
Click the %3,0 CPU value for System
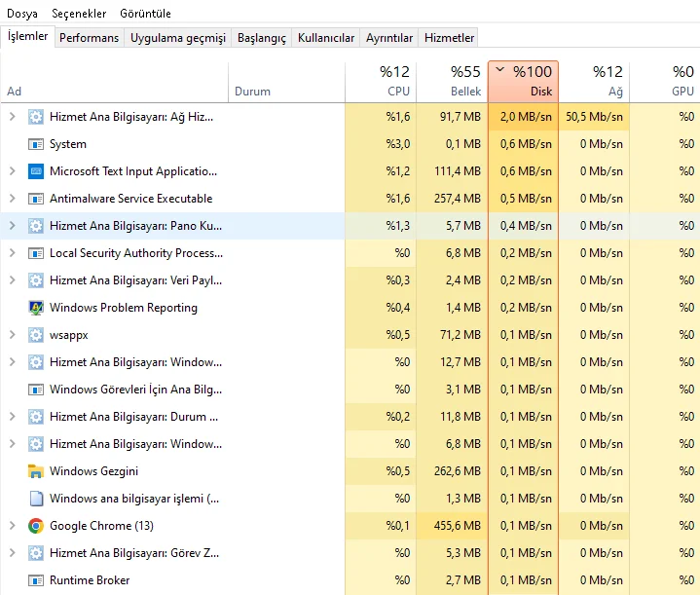click(398, 144)
